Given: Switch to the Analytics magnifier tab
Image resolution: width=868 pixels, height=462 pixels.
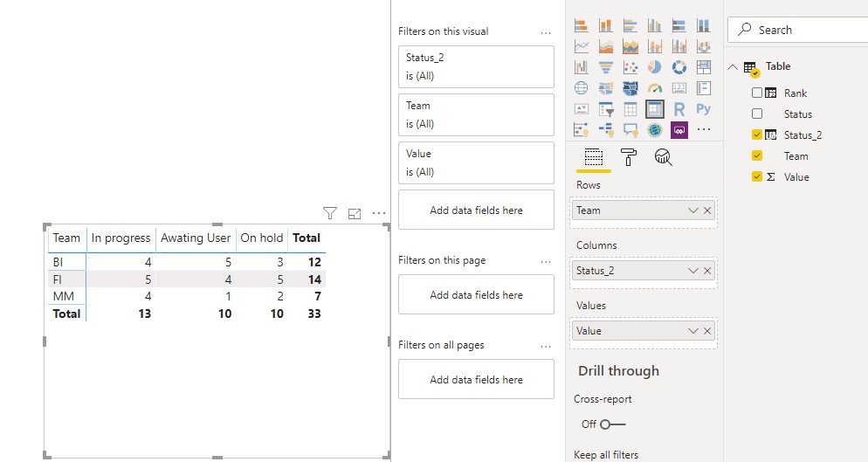Looking at the screenshot, I should [663, 157].
